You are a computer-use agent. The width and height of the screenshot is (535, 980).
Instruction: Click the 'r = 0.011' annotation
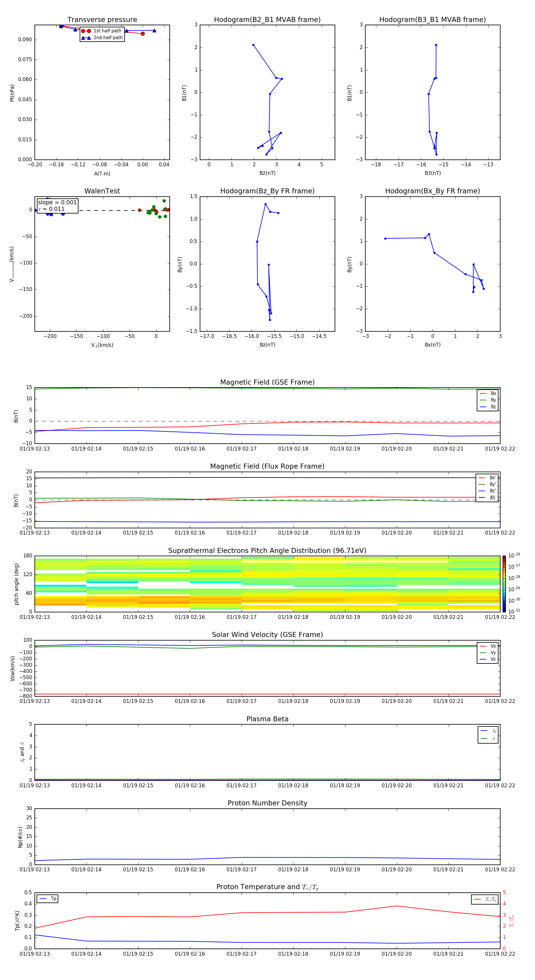[51, 209]
